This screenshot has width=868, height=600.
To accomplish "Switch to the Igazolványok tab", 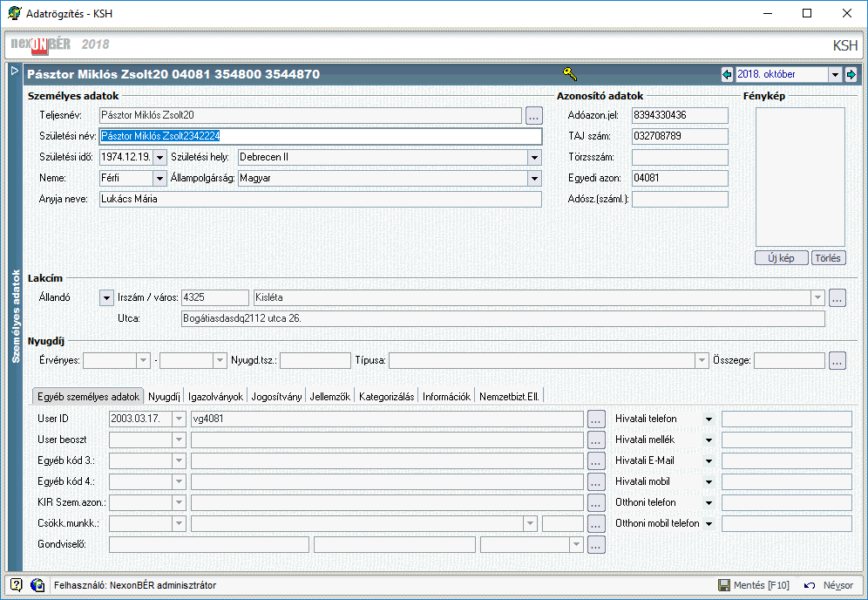I will coord(215,397).
